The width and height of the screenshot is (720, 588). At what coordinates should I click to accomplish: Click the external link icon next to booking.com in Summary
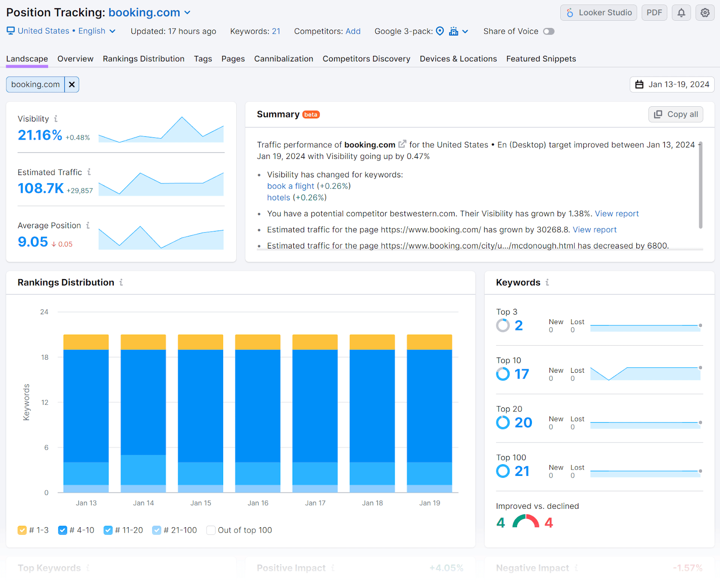[x=402, y=144]
